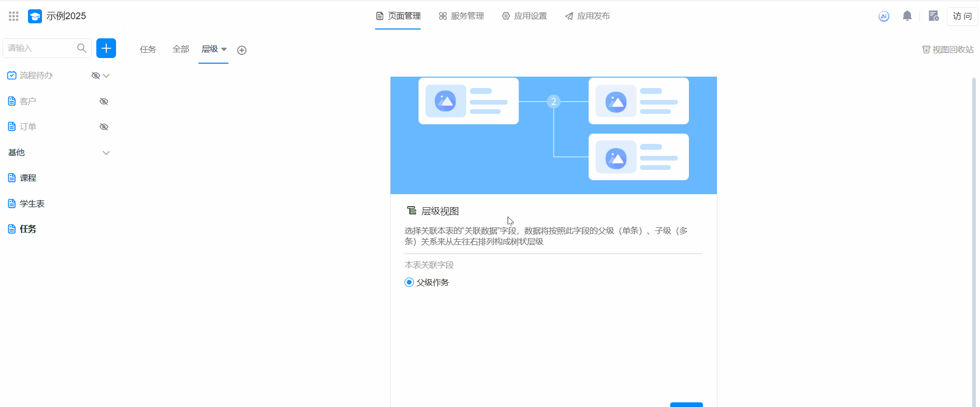Screen dimensions: 980x407
Task: Click the blue plus add button
Action: (x=106, y=48)
